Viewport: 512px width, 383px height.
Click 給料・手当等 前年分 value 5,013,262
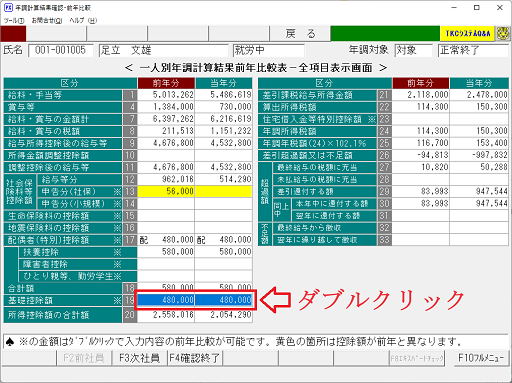166,95
